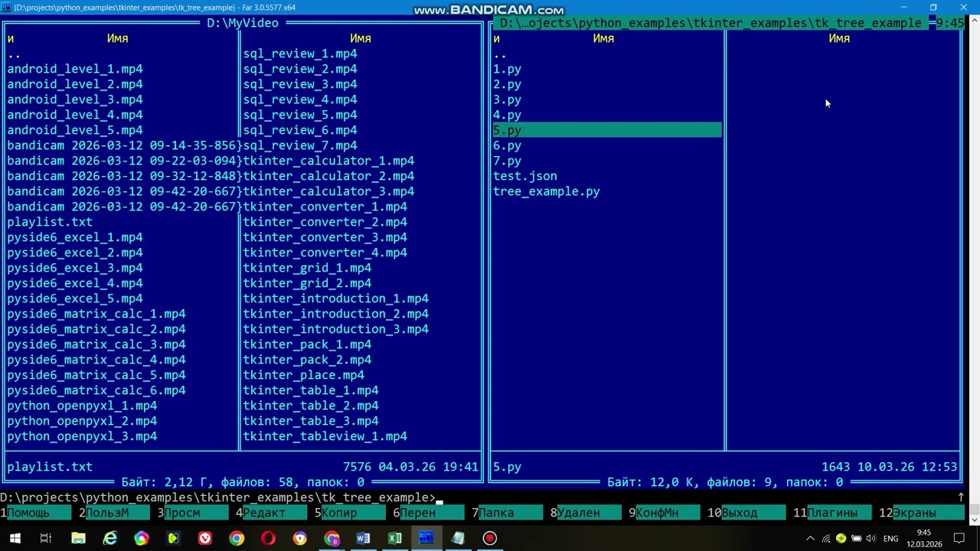Select sql_review_7.mp4
This screenshot has width=980, height=551.
coord(300,145)
